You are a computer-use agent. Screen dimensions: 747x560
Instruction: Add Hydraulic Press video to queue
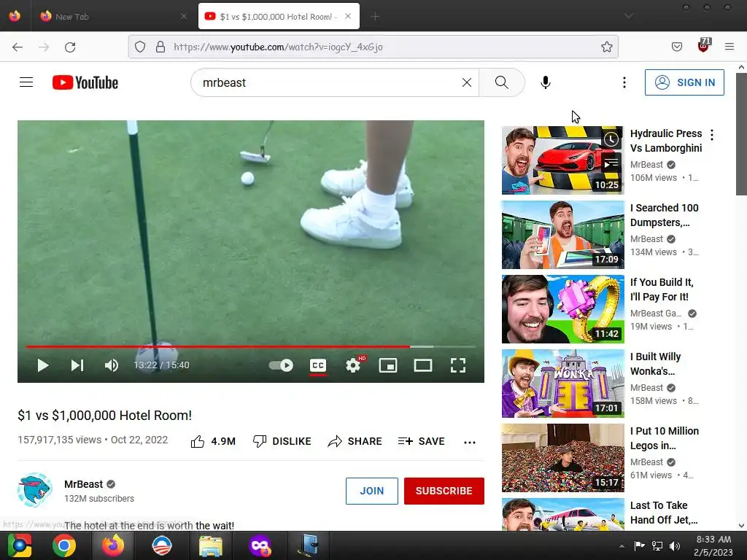point(611,163)
